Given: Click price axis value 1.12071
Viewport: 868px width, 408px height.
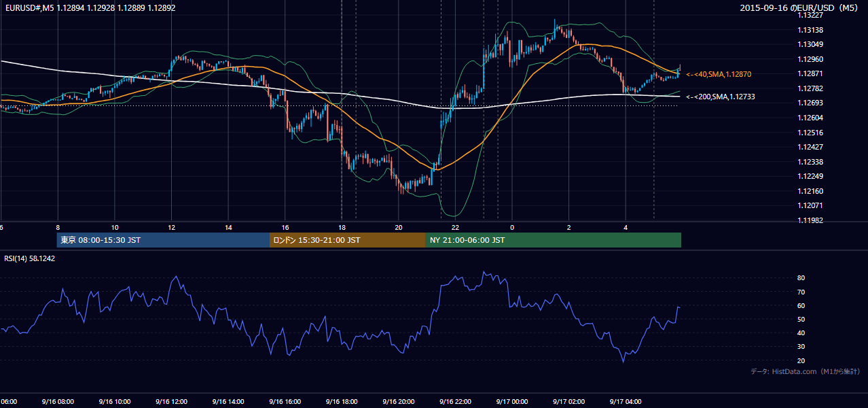Looking at the screenshot, I should pyautogui.click(x=810, y=205).
